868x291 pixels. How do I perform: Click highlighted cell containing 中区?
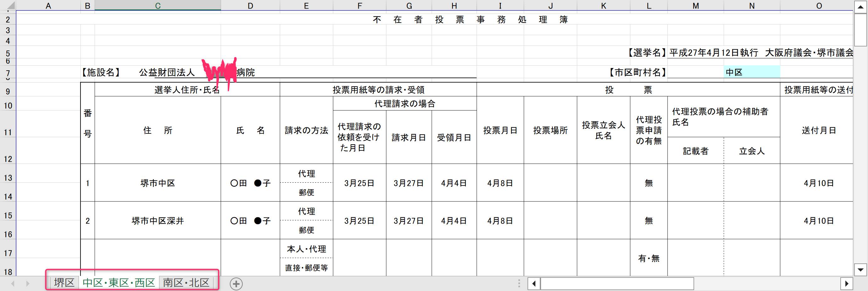[x=752, y=72]
